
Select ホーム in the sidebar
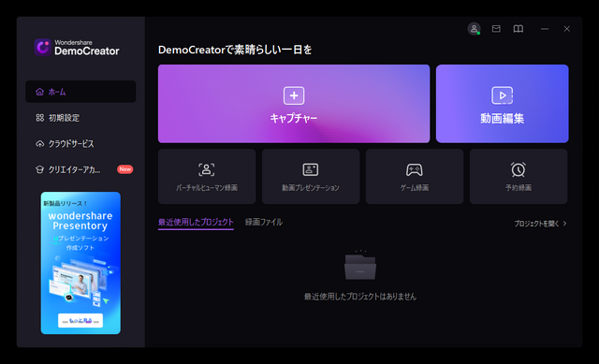[x=80, y=92]
